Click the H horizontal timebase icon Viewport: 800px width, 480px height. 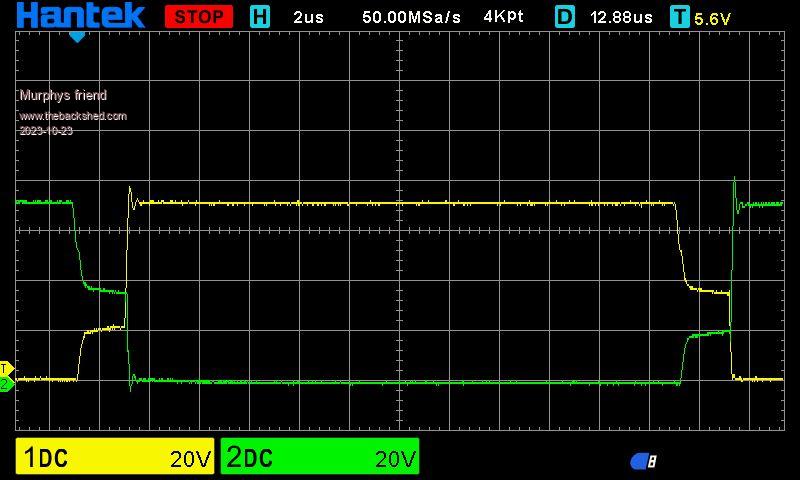tap(260, 17)
